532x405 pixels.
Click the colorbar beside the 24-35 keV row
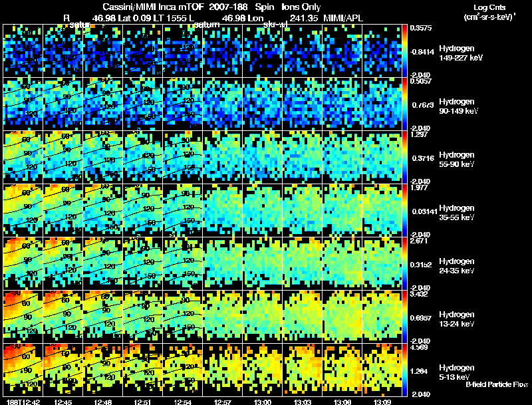pos(404,263)
